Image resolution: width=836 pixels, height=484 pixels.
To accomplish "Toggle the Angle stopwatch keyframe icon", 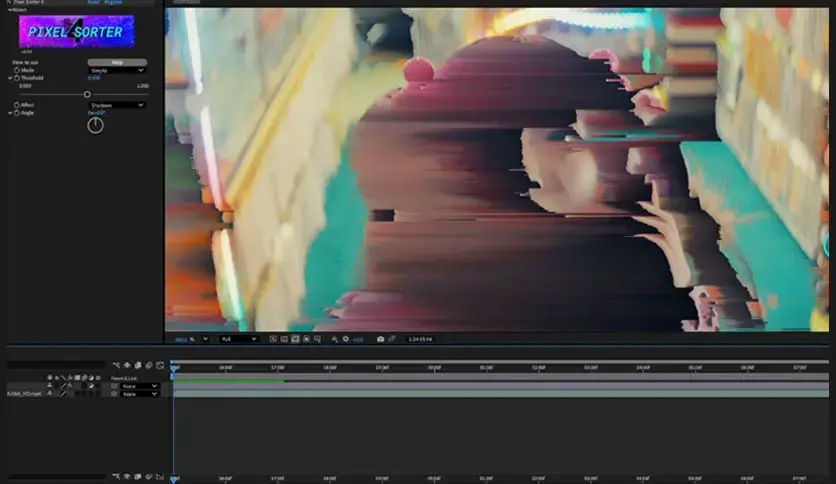I will [17, 113].
